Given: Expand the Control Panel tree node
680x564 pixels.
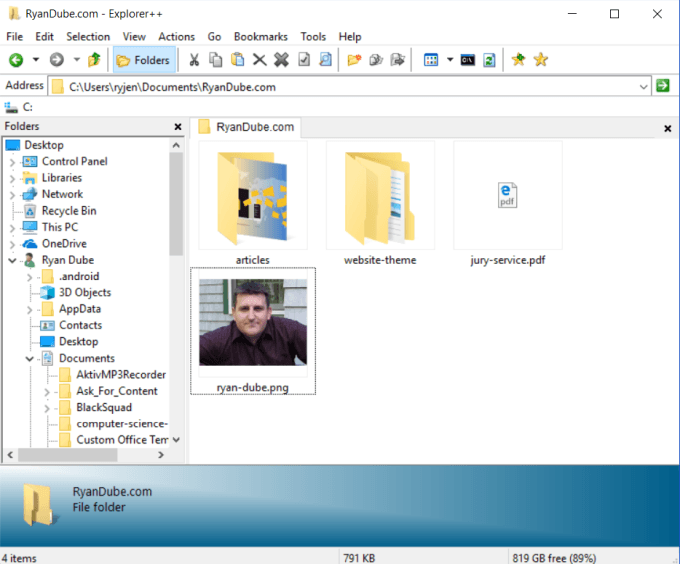Looking at the screenshot, I should click(12, 162).
